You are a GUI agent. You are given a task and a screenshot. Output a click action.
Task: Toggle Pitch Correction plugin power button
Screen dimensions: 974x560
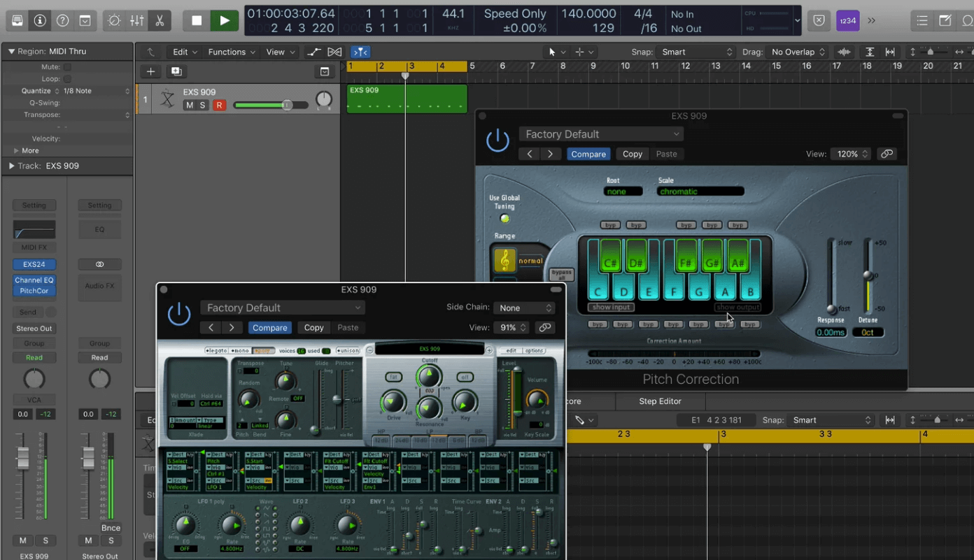497,141
